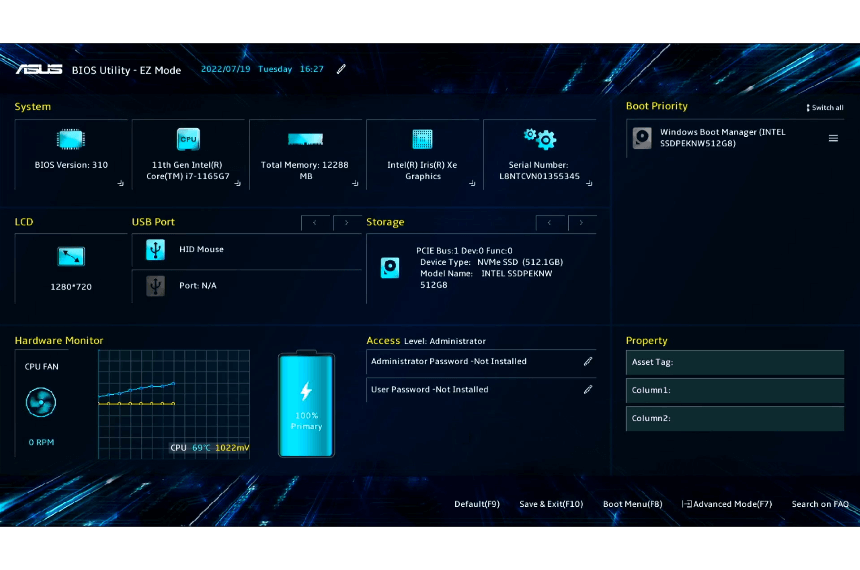Expand BIOS Version details arrow
860x570 pixels.
(121, 183)
